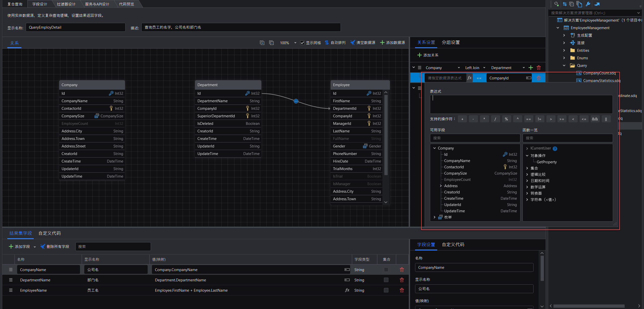This screenshot has width=644, height=309.
Task: Delete the CompanyId join condition row
Action: [539, 78]
